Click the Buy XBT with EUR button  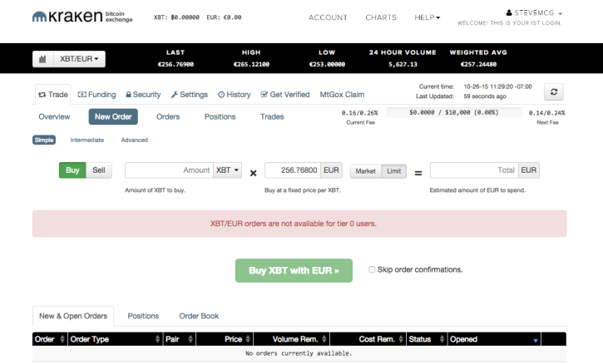294,271
